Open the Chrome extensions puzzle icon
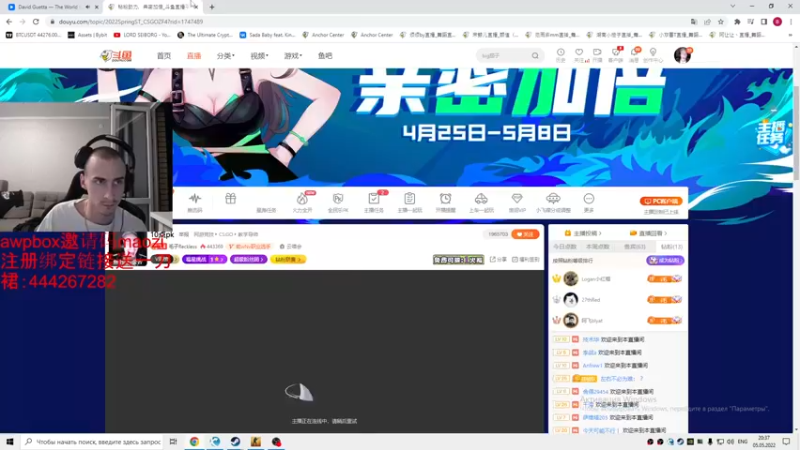 click(737, 21)
